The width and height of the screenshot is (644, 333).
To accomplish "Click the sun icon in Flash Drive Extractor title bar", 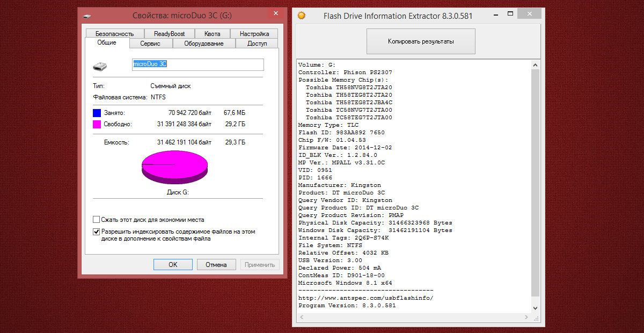I will point(302,16).
